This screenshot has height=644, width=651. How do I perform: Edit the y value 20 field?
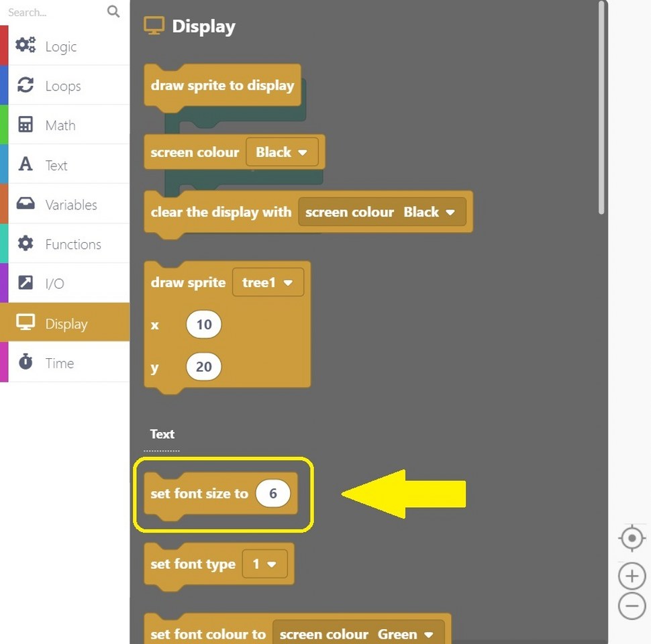(203, 366)
